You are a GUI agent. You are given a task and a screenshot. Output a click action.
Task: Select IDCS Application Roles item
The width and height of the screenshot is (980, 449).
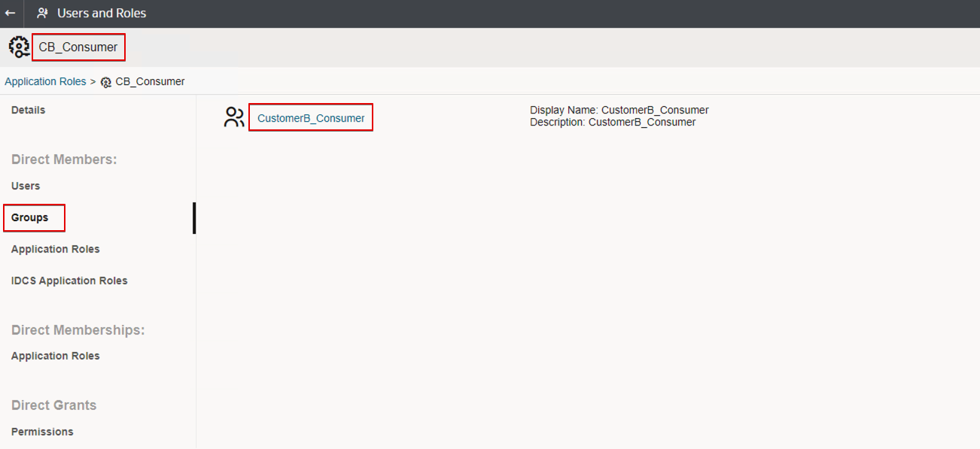69,281
